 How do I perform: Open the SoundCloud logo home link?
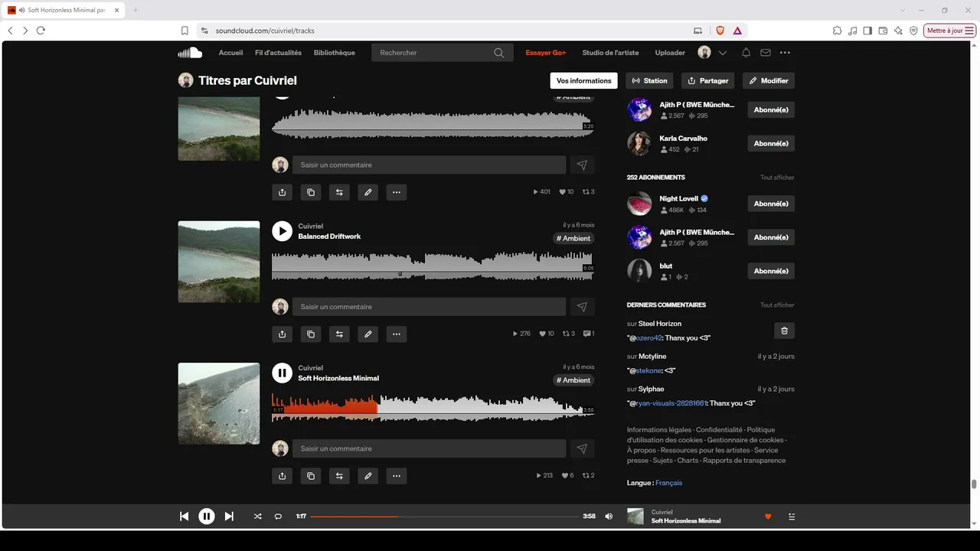[x=190, y=53]
